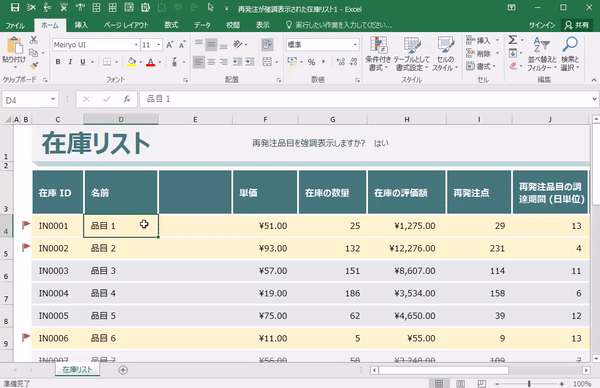Select the 在庫リスト sheet tab

point(77,370)
